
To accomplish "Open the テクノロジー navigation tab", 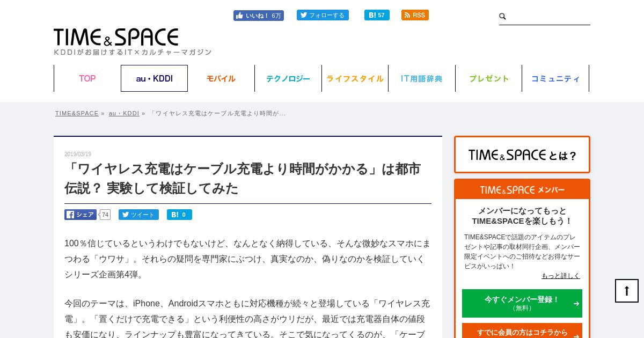I will (288, 78).
